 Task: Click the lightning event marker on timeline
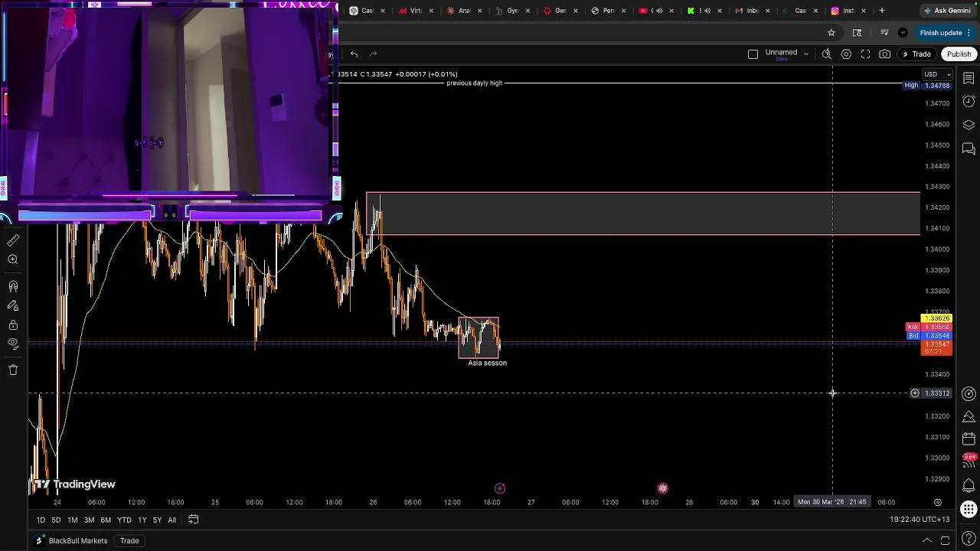pos(500,488)
